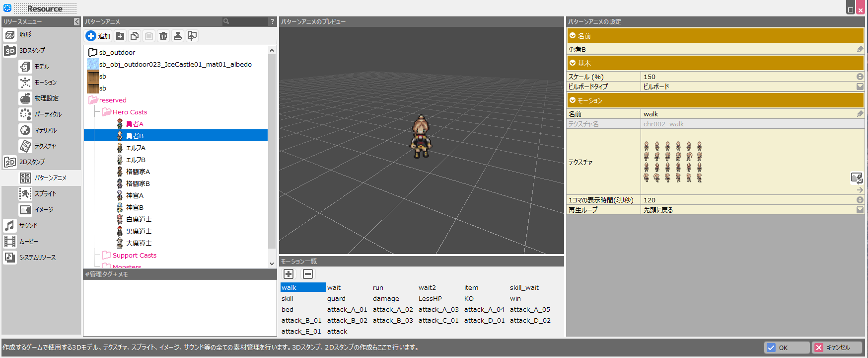Click the export icon in the toolbar
The image size is (868, 358).
point(192,36)
